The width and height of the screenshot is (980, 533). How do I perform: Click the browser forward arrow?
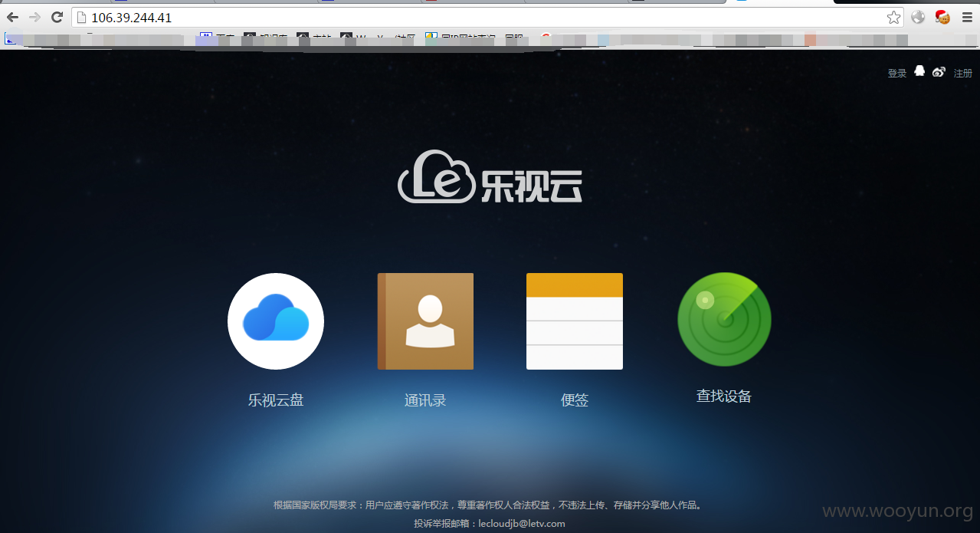tap(34, 17)
